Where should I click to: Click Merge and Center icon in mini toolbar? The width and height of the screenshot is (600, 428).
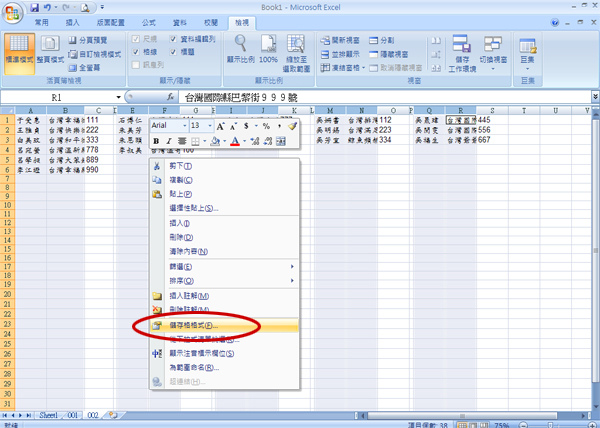pyautogui.click(x=281, y=141)
